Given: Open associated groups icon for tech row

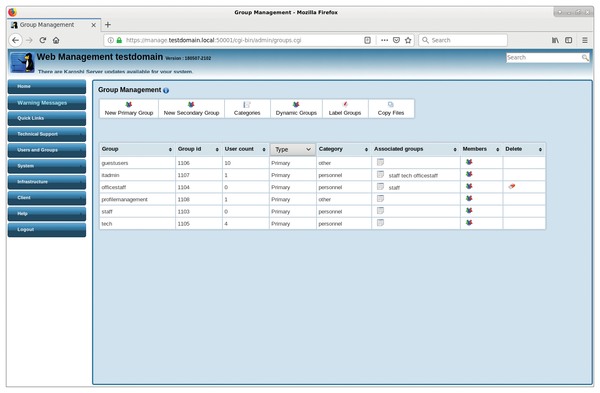Looking at the screenshot, I should [x=380, y=223].
